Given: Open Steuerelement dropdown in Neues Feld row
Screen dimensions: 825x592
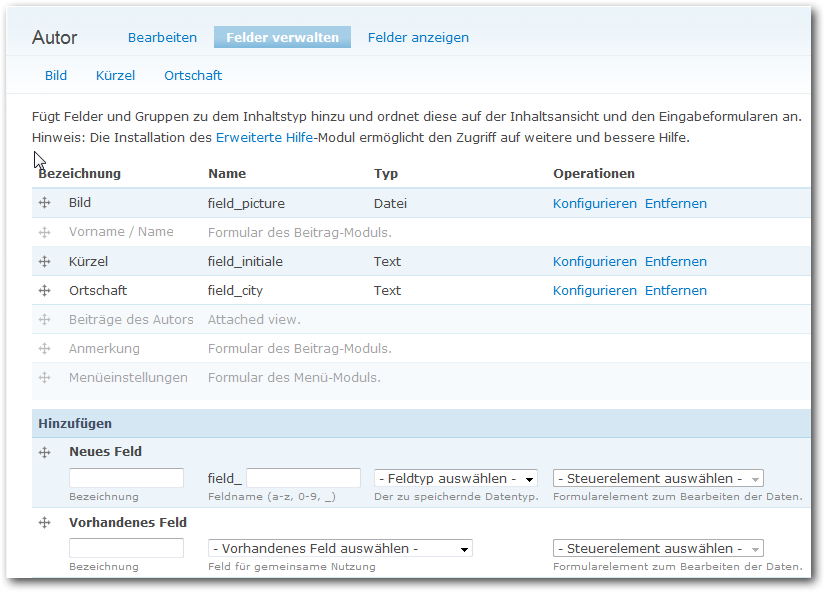Looking at the screenshot, I should [x=658, y=479].
